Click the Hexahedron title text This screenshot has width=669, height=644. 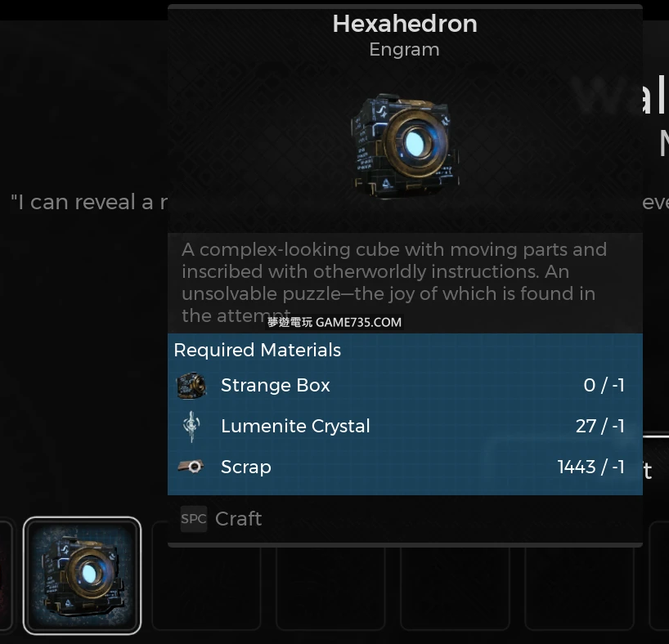click(x=405, y=24)
